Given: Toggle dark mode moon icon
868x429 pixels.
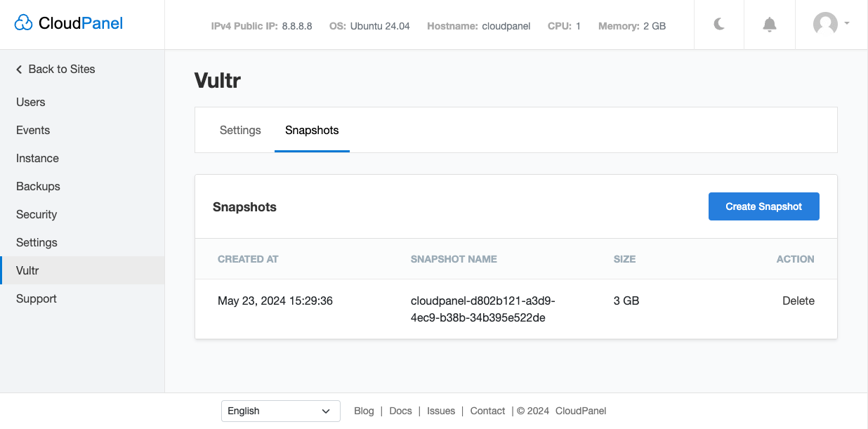Looking at the screenshot, I should point(719,25).
